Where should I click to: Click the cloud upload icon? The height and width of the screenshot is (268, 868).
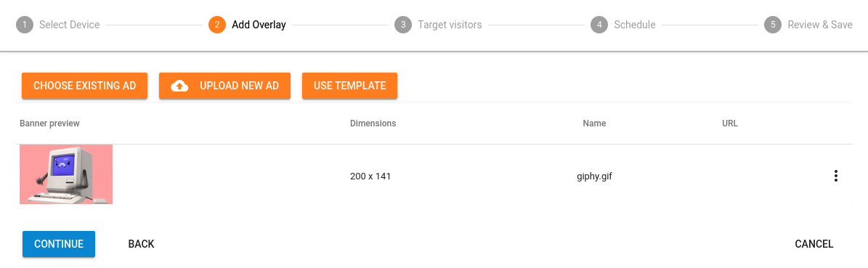tap(179, 86)
